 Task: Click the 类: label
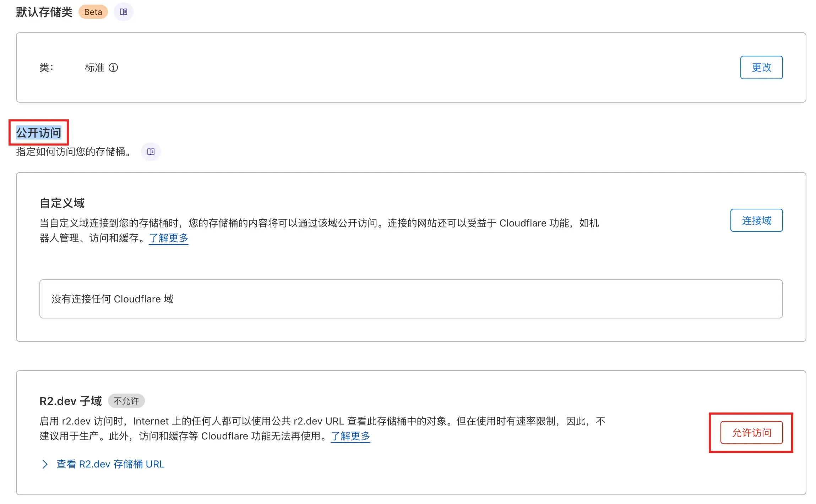(47, 67)
